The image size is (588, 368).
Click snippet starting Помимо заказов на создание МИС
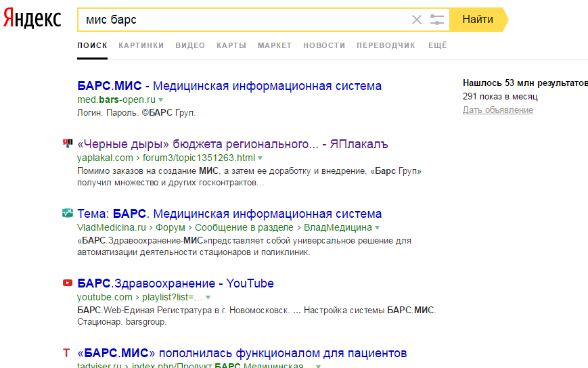[250, 177]
